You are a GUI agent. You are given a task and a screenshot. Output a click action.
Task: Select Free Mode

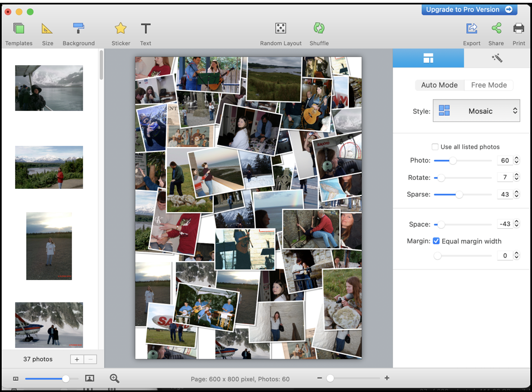click(489, 85)
